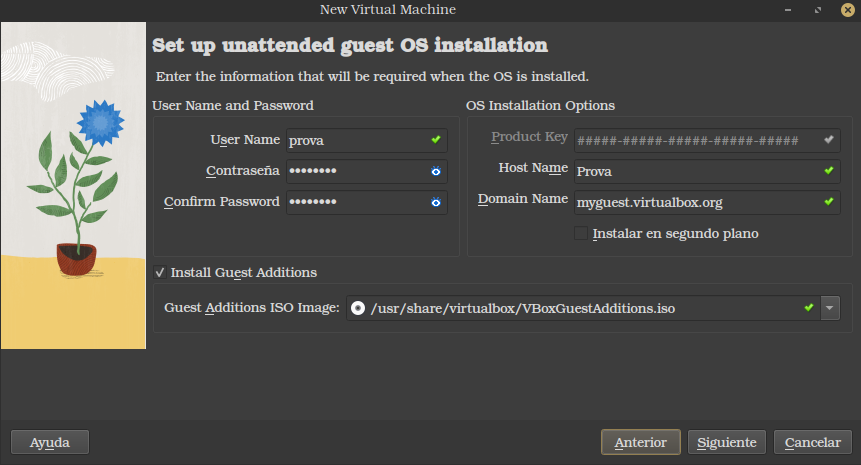The image size is (861, 465).
Task: Click into the Host Name field
Action: coord(695,171)
